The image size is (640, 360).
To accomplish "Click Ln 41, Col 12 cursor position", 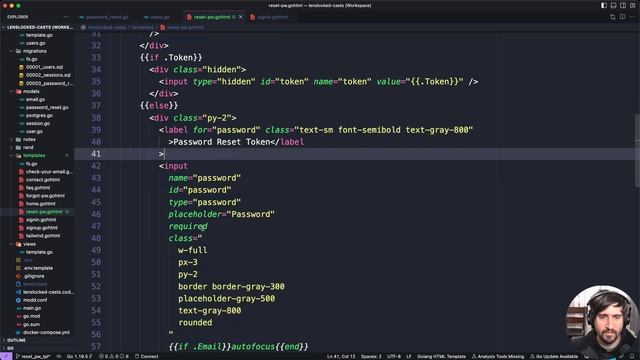I will pos(341,356).
